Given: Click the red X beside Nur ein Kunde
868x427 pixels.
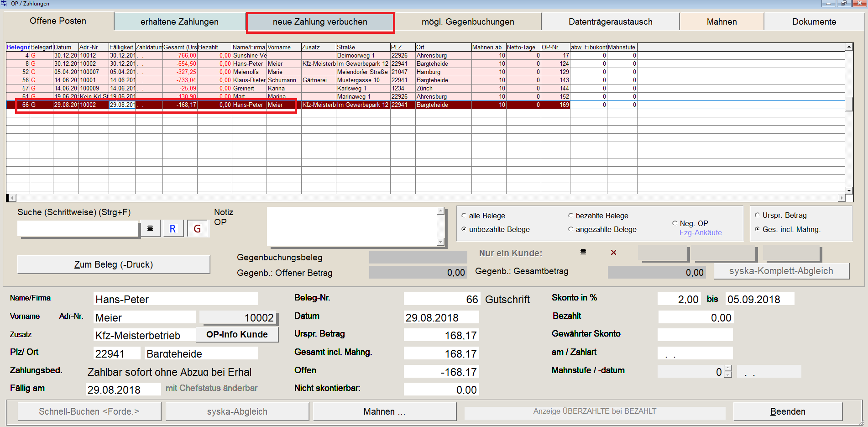Looking at the screenshot, I should (613, 253).
